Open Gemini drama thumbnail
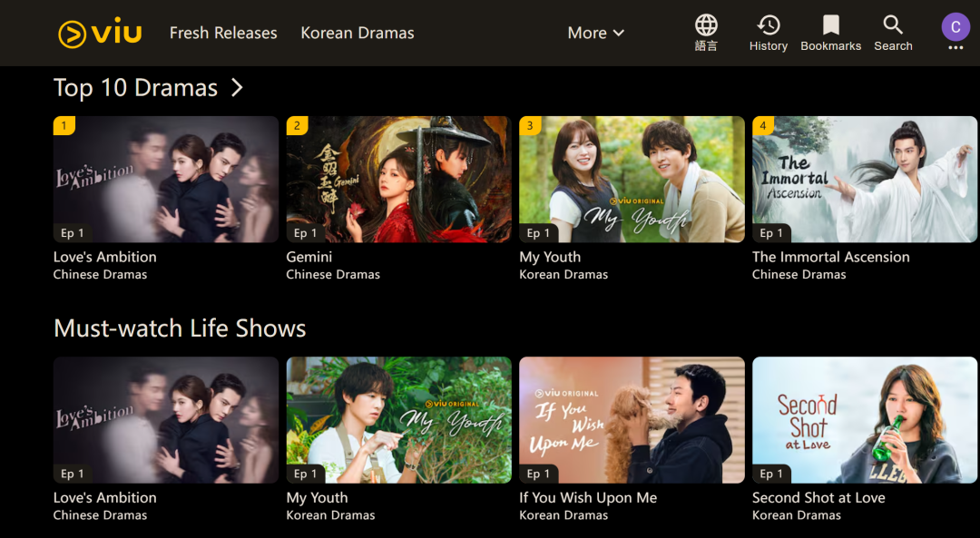 click(x=398, y=180)
